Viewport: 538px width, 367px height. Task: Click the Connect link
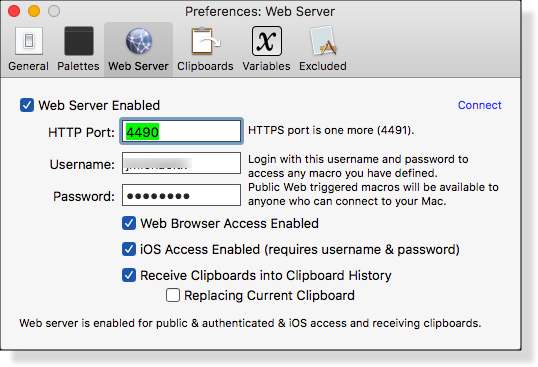point(479,105)
